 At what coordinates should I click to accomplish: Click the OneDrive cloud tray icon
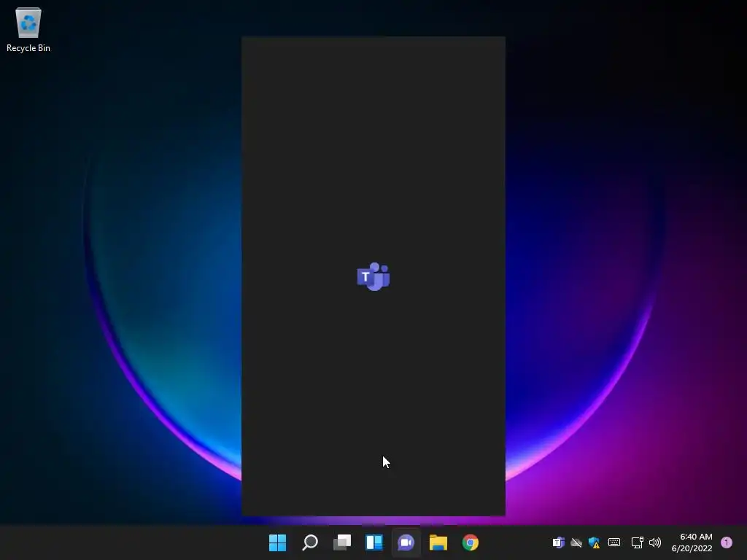tap(576, 542)
